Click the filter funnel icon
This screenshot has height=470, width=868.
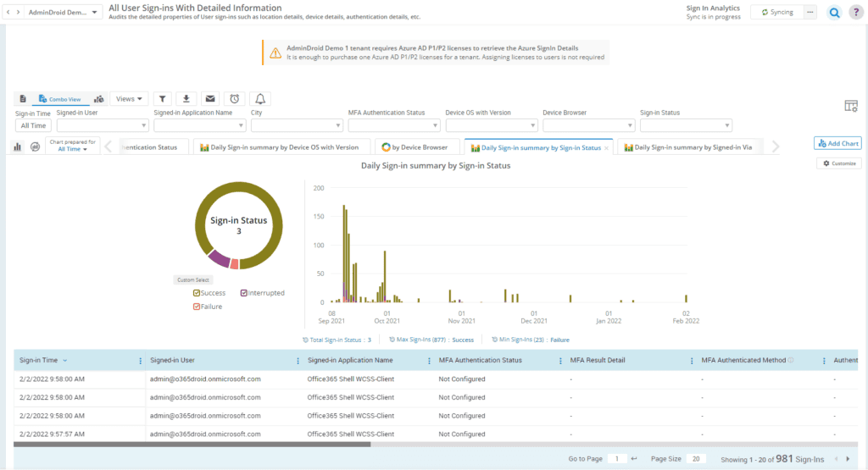tap(163, 99)
